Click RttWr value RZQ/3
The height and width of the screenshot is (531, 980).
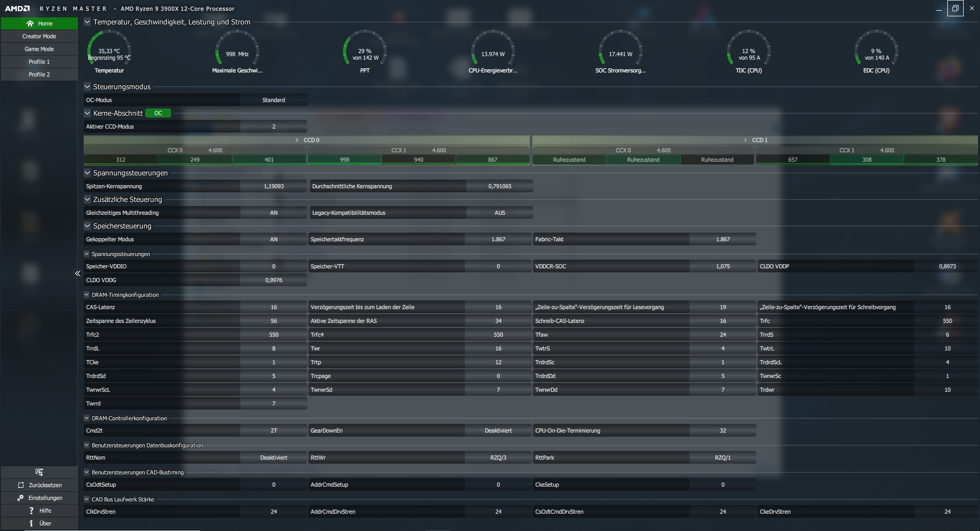498,458
